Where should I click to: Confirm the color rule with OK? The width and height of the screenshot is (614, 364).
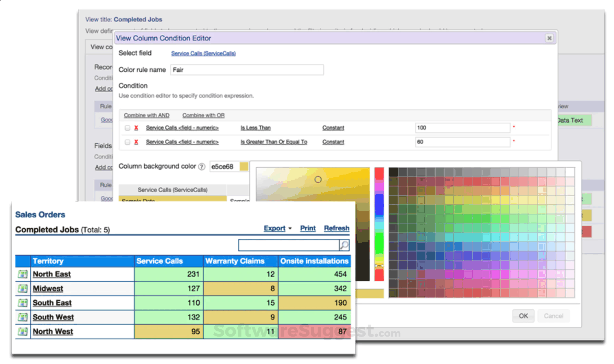(523, 316)
